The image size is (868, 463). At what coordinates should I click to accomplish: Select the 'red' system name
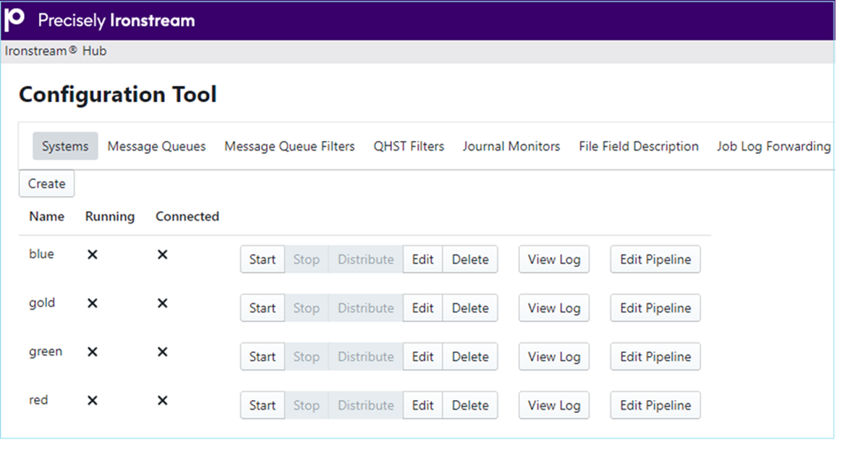[38, 400]
